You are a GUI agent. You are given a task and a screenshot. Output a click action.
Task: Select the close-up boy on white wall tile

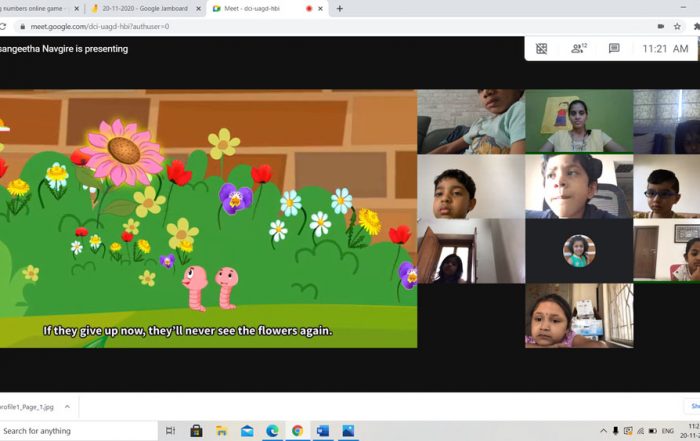tap(471, 186)
